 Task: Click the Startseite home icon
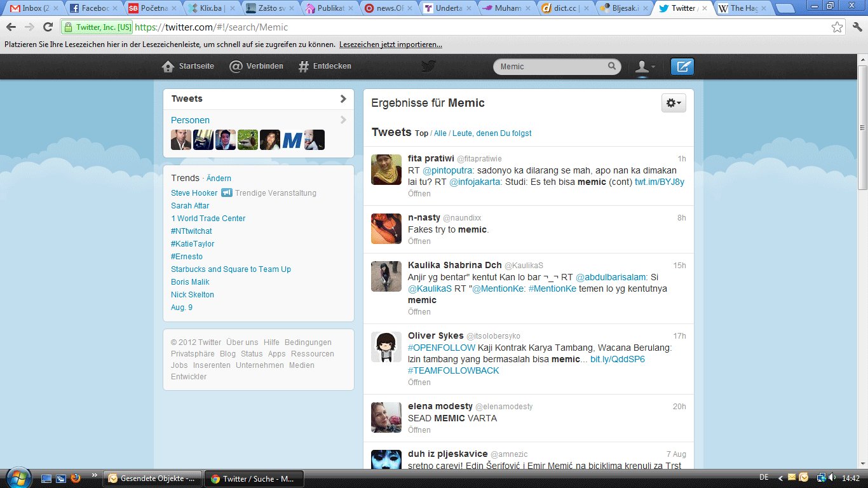[168, 66]
